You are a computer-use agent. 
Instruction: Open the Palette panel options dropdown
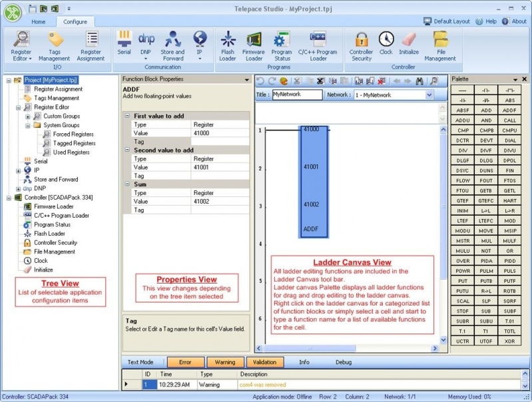point(515,79)
